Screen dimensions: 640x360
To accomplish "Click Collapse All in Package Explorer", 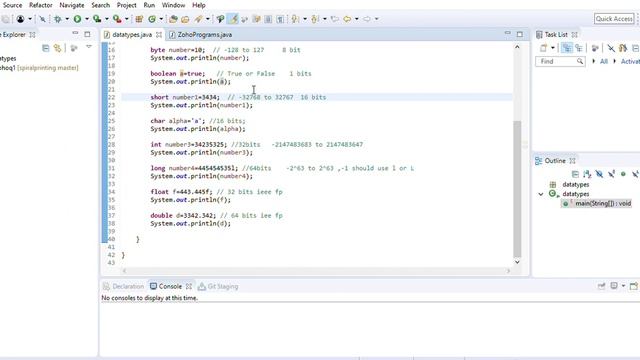I will click(46, 49).
